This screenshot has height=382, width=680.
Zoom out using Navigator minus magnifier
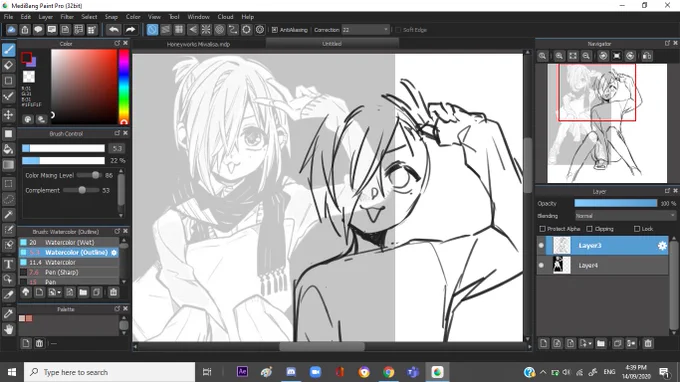click(586, 56)
